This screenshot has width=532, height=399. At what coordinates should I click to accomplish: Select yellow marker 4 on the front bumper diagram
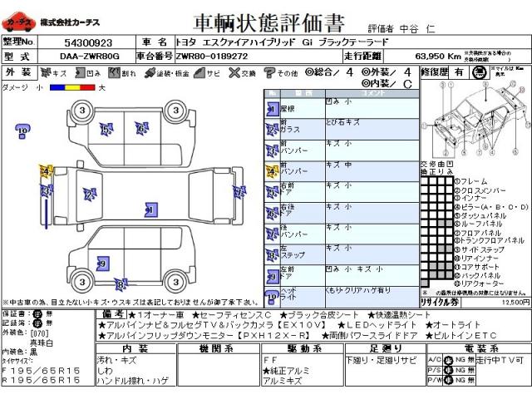(46, 171)
